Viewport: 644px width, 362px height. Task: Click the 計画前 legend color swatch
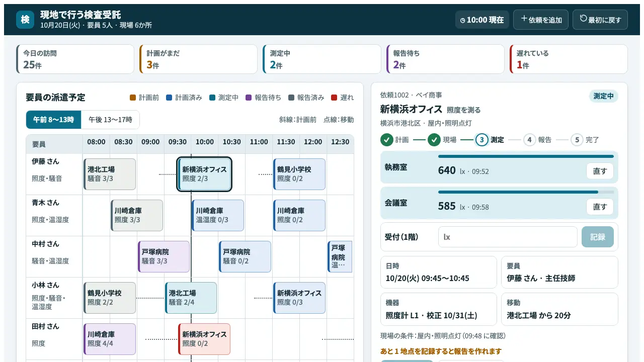point(133,98)
